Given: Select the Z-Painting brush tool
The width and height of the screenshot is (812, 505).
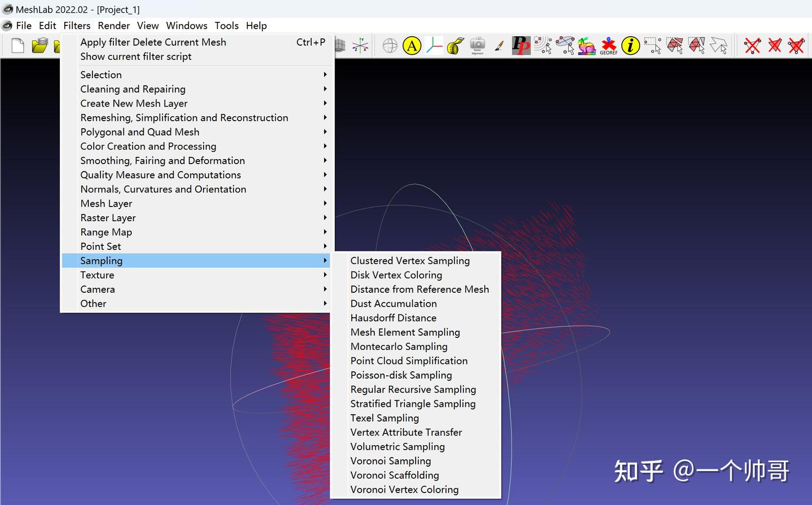Looking at the screenshot, I should pyautogui.click(x=498, y=45).
